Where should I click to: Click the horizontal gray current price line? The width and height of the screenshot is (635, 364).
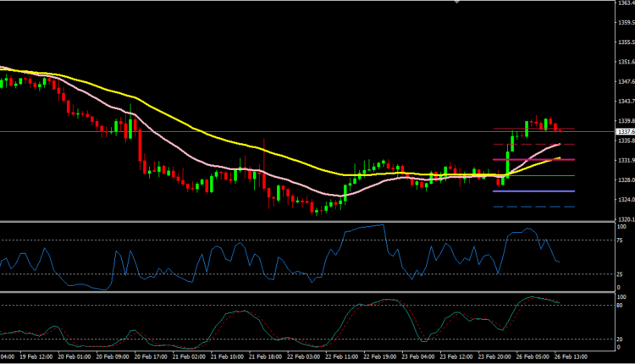(254, 131)
